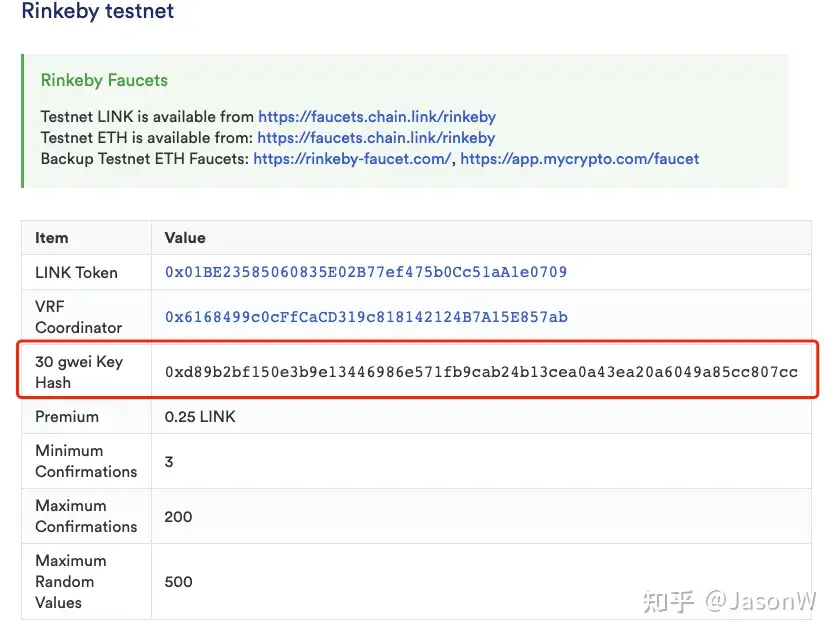Click the Minimum Confirmations label
Image resolution: width=837 pixels, height=635 pixels.
click(86, 461)
